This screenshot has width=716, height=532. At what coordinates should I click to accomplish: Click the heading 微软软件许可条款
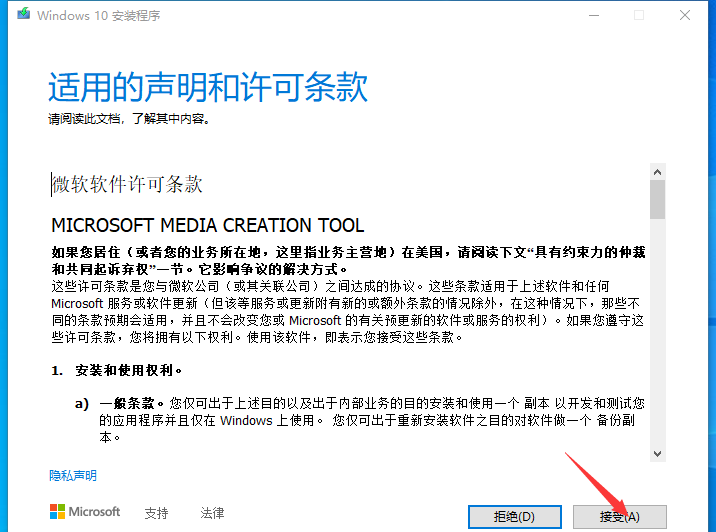[x=127, y=184]
